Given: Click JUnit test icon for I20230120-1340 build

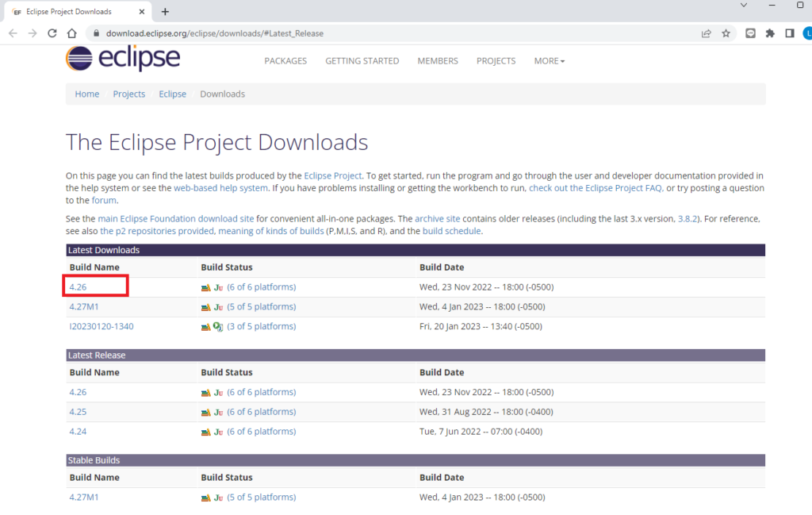Looking at the screenshot, I should coord(217,326).
